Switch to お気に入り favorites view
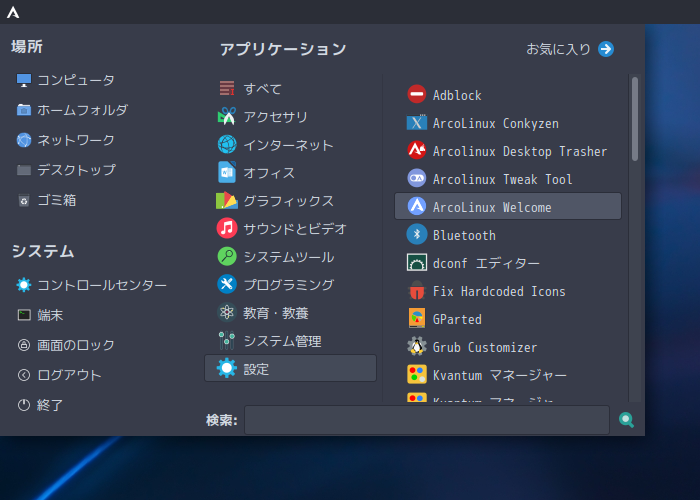 pyautogui.click(x=570, y=49)
